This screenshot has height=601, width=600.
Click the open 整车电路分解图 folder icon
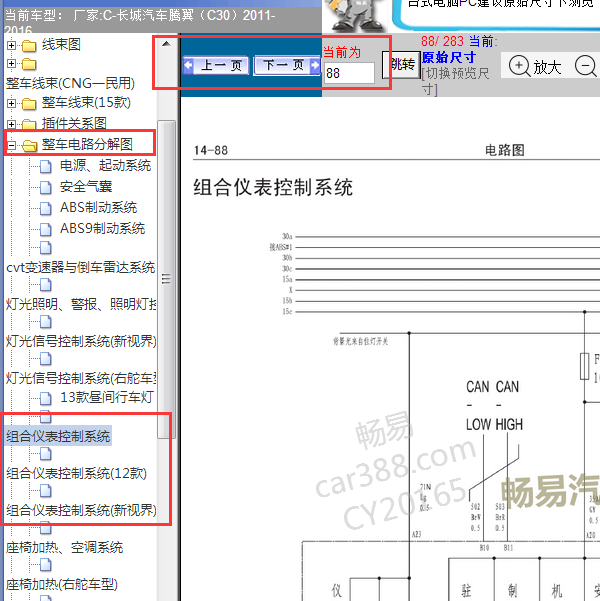(30, 145)
